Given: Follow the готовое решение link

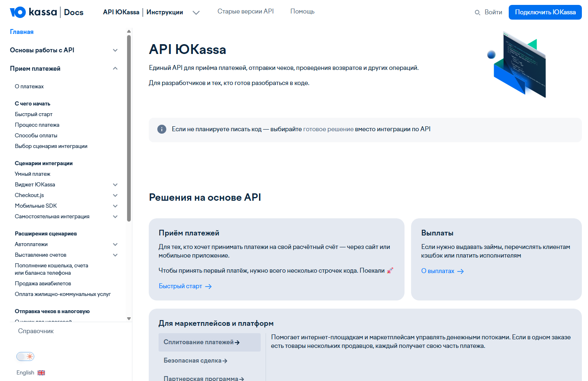Looking at the screenshot, I should (329, 129).
